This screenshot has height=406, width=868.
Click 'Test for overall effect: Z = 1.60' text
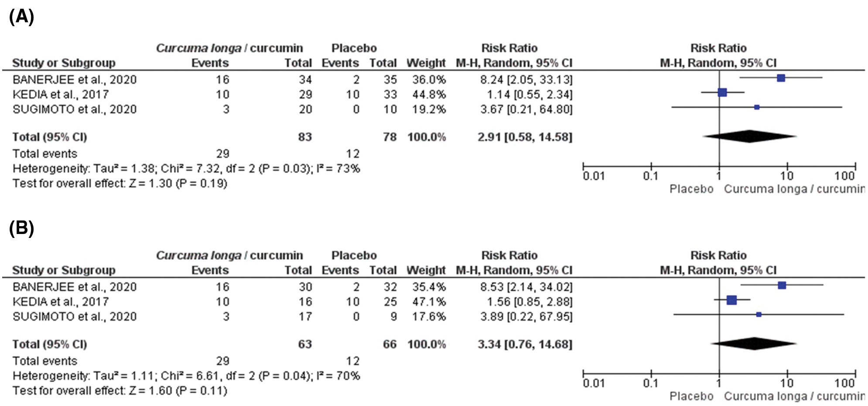coord(120,391)
